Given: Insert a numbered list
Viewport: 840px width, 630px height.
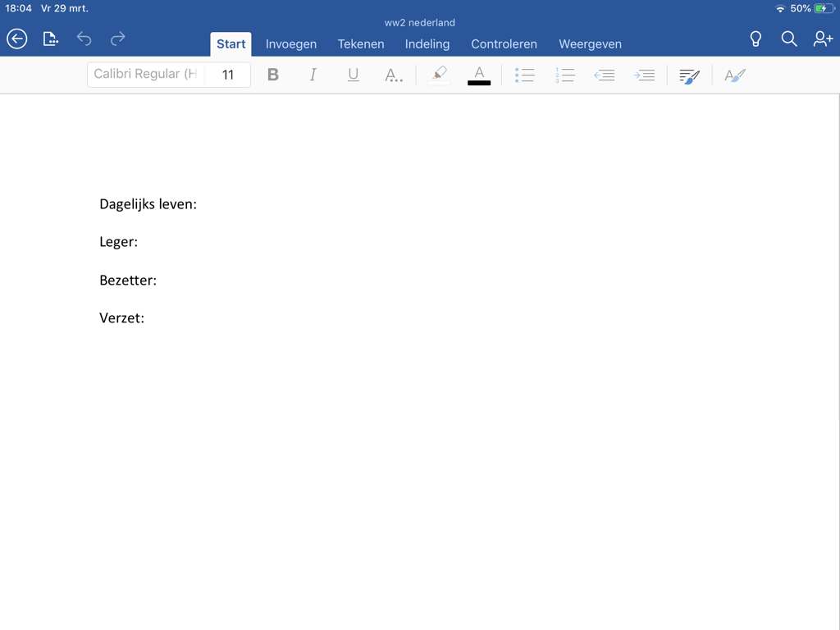Looking at the screenshot, I should (564, 75).
